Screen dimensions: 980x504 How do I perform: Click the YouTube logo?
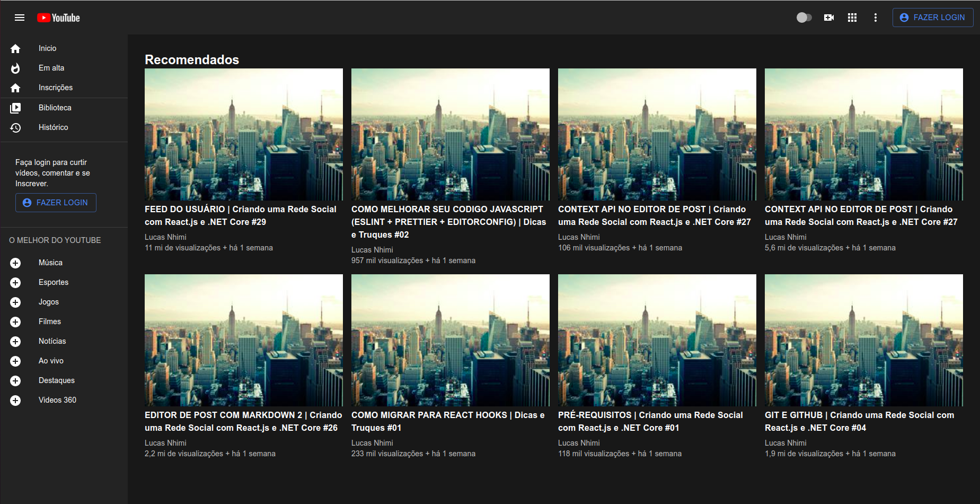pyautogui.click(x=58, y=17)
